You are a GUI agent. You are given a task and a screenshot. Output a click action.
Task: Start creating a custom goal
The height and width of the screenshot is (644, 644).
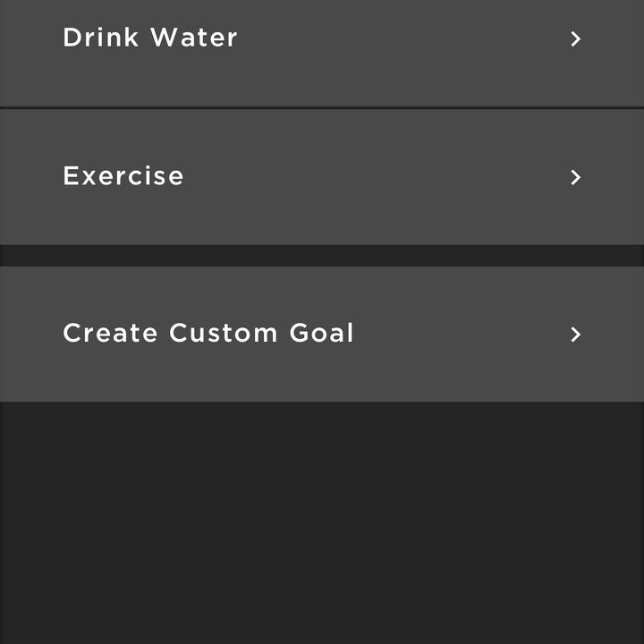(322, 334)
